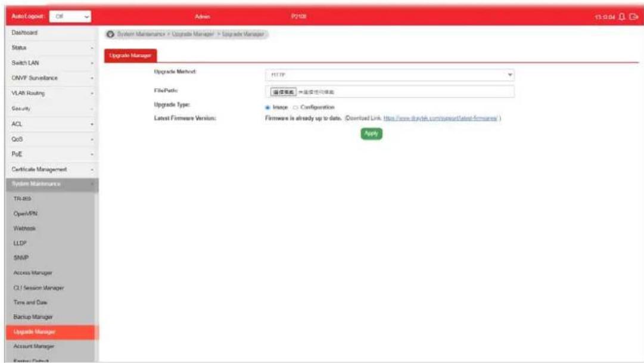The width and height of the screenshot is (644, 363).
Task: Open the DrayTek latest firmware download link
Action: click(x=440, y=119)
